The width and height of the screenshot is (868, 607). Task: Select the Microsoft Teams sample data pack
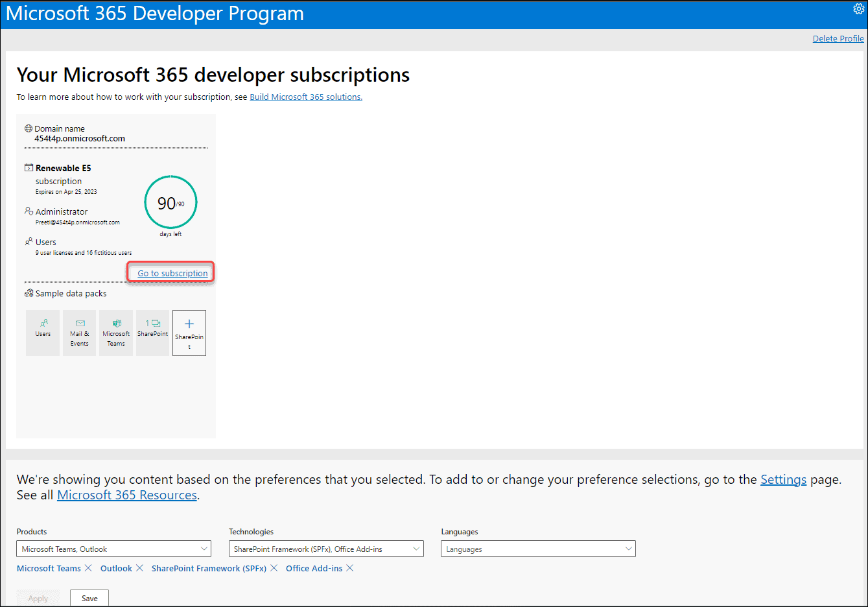tap(116, 333)
